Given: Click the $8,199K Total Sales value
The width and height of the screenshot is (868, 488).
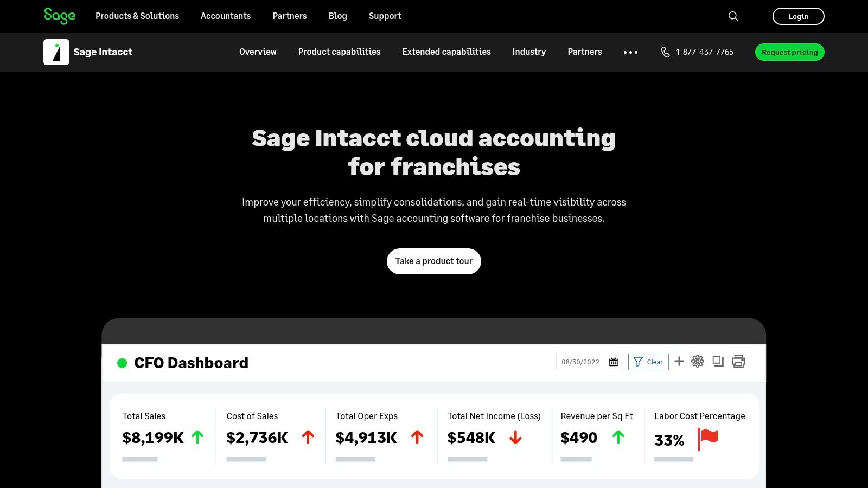Looking at the screenshot, I should [153, 438].
